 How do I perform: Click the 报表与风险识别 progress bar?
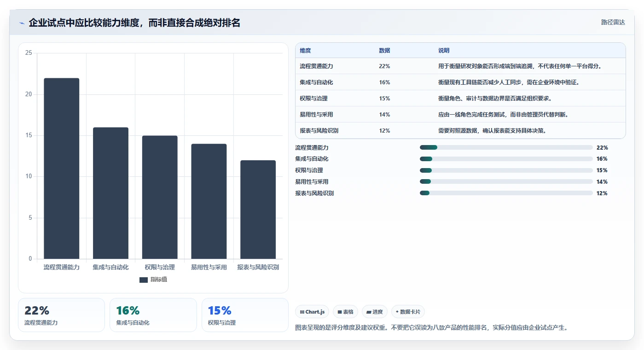pyautogui.click(x=506, y=193)
